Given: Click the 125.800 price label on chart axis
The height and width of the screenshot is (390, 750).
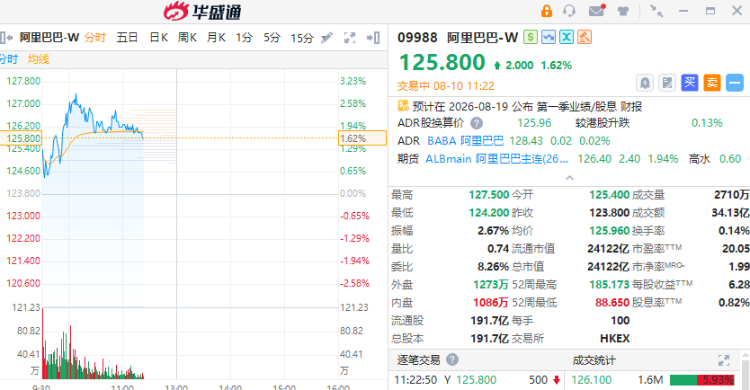Looking at the screenshot, I should click(x=21, y=138).
